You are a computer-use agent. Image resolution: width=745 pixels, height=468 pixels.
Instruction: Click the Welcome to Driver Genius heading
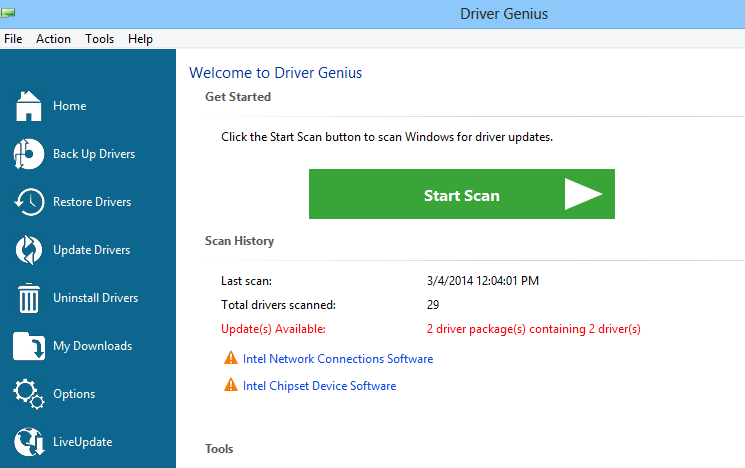(276, 73)
